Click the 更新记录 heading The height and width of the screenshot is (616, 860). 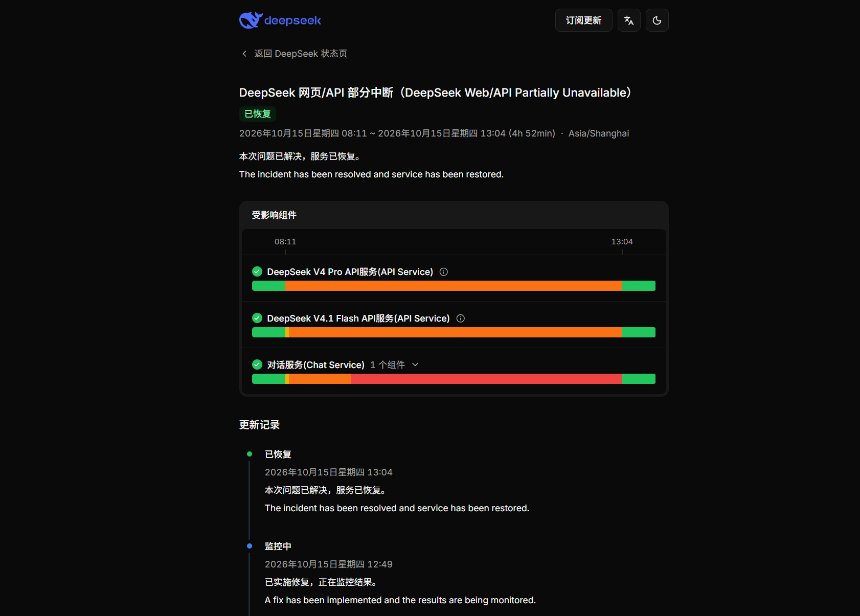(260, 425)
